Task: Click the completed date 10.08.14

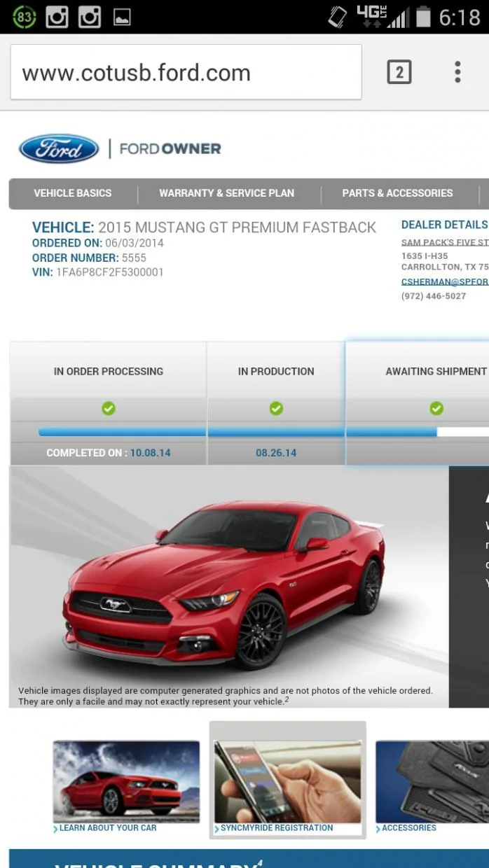Action: pyautogui.click(x=151, y=453)
